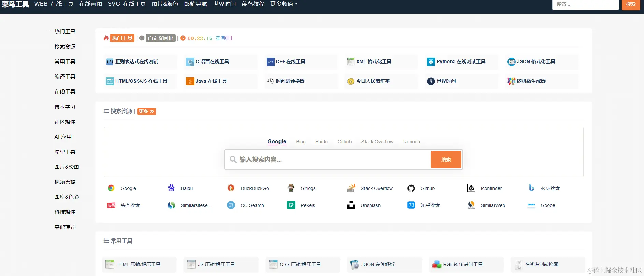Click the XML 格式化工具 icon
Viewport: 644px width, 276px height.
[x=350, y=61]
